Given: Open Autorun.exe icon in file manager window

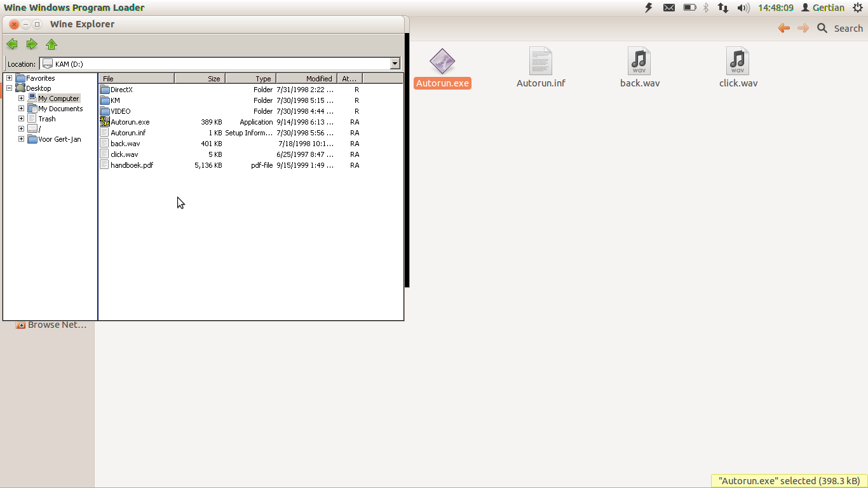Looking at the screenshot, I should point(442,62).
